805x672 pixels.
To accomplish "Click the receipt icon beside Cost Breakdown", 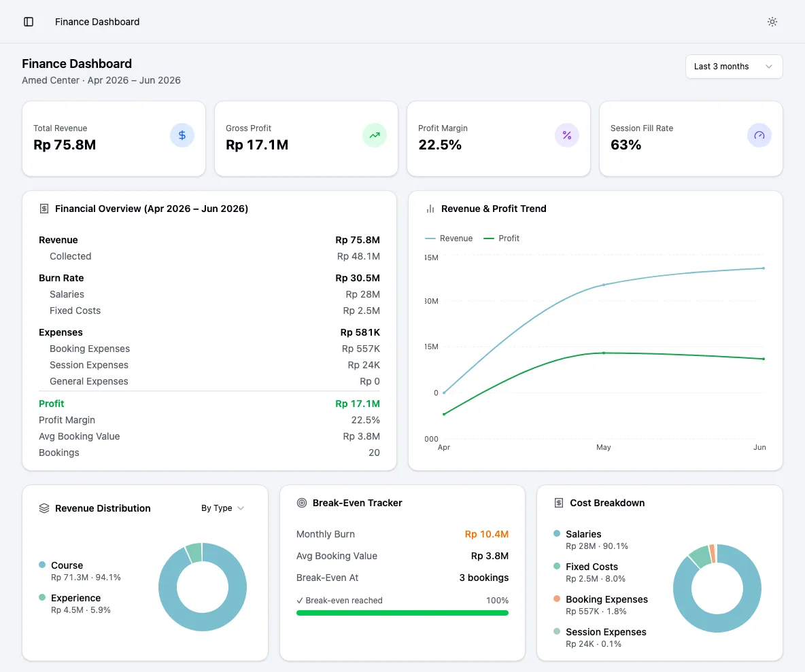I will [559, 503].
